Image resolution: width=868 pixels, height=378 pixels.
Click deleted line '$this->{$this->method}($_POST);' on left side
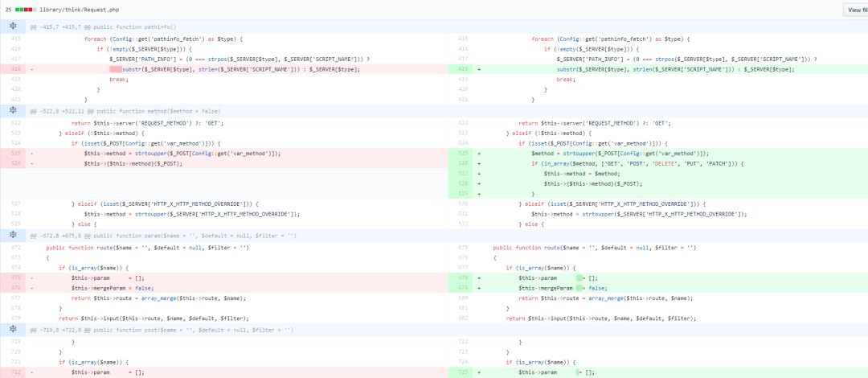(133, 163)
